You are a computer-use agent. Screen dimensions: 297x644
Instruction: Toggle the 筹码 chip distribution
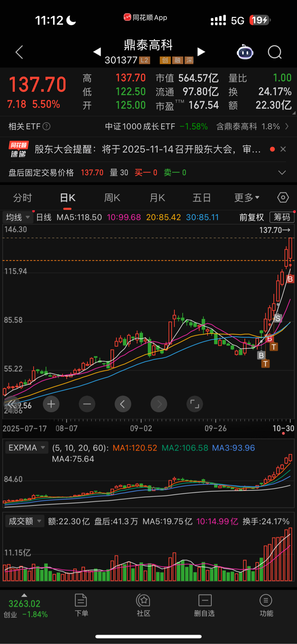282,217
